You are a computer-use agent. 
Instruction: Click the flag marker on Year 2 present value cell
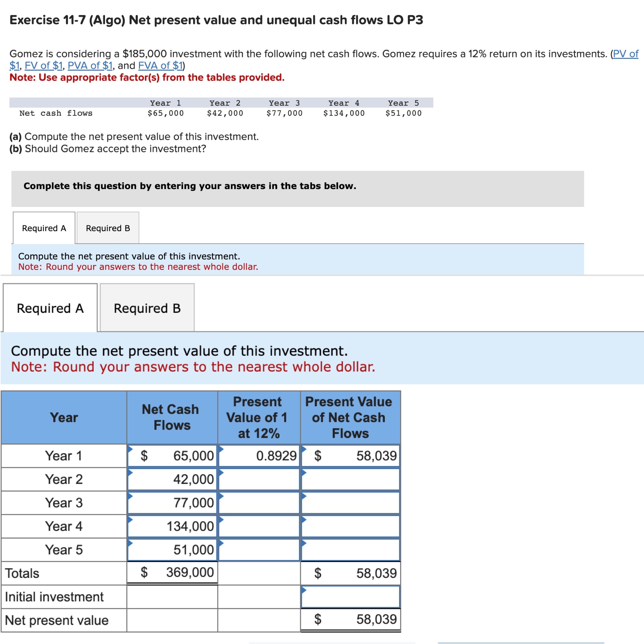click(x=221, y=472)
